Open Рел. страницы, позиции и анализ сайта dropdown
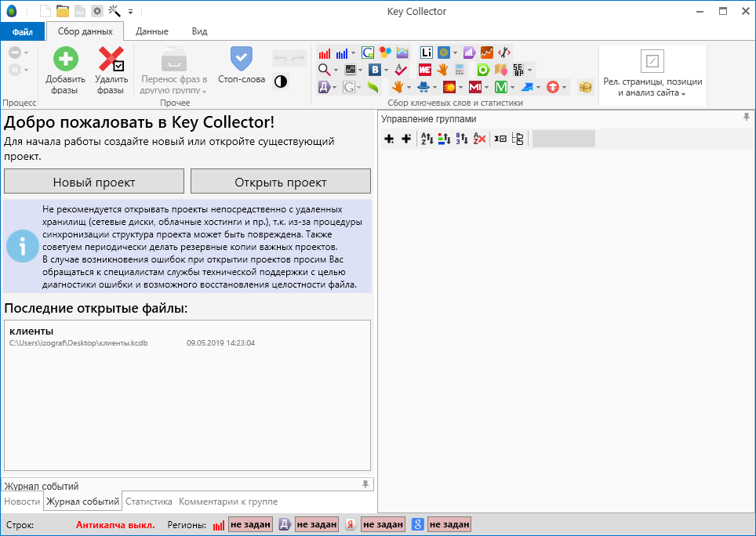Image resolution: width=756 pixels, height=536 pixels. tap(652, 74)
